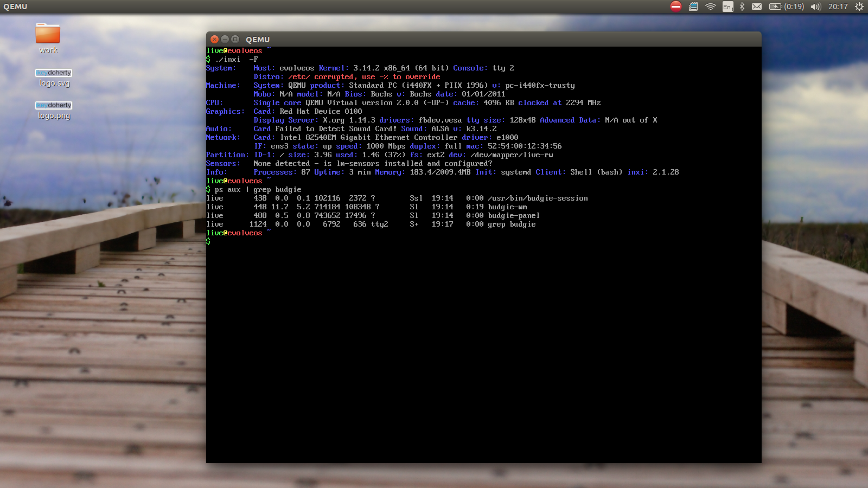Open the logo.svg desktop file
This screenshot has height=488, width=868.
pos(54,78)
